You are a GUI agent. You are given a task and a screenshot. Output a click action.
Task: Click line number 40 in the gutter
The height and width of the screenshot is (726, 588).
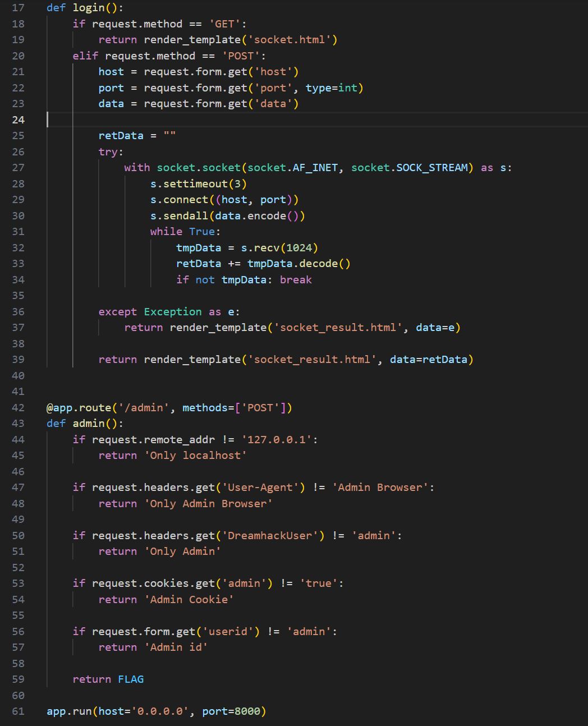[x=18, y=376]
